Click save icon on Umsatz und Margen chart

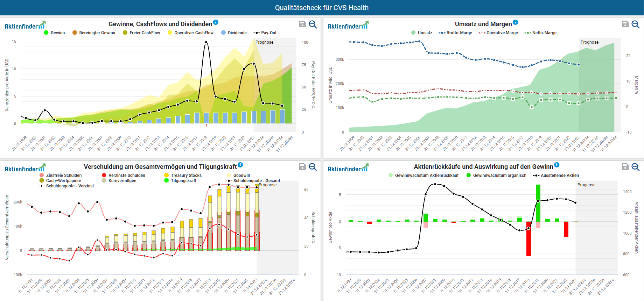click(x=625, y=24)
